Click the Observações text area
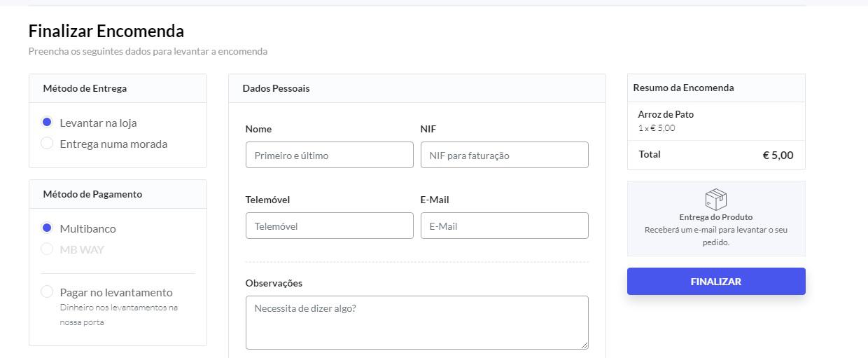 [416, 322]
